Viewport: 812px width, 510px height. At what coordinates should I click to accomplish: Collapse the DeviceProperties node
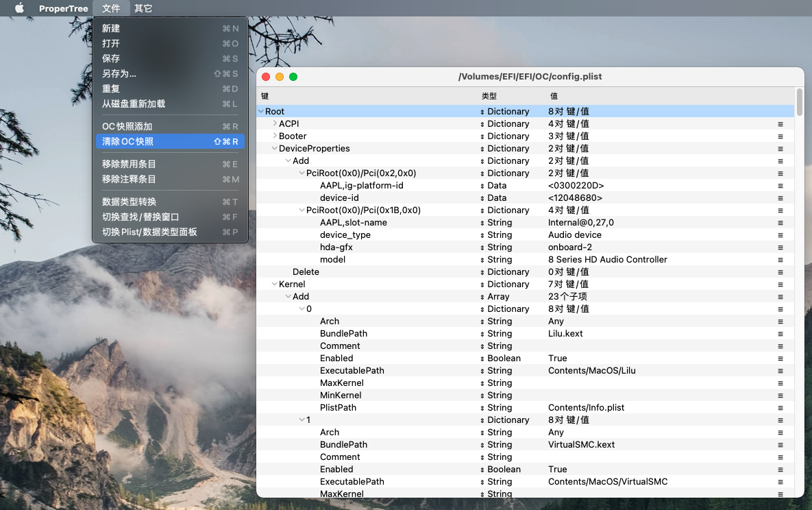275,148
